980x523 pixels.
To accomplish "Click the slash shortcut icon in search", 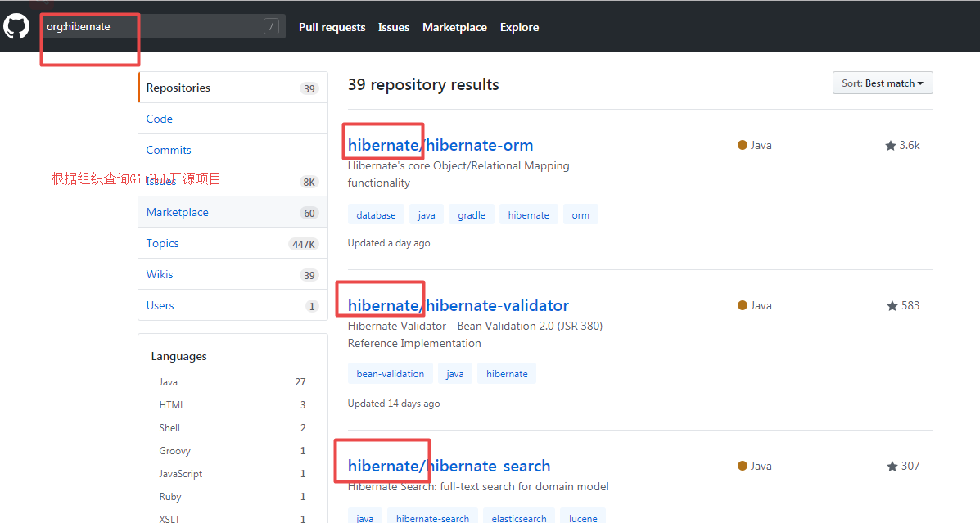I will (x=271, y=27).
